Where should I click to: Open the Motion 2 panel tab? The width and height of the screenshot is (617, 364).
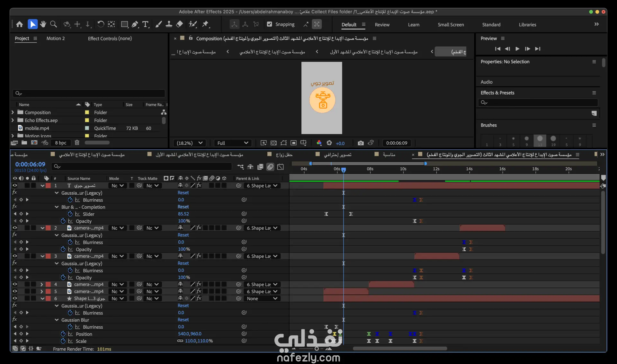coord(55,39)
